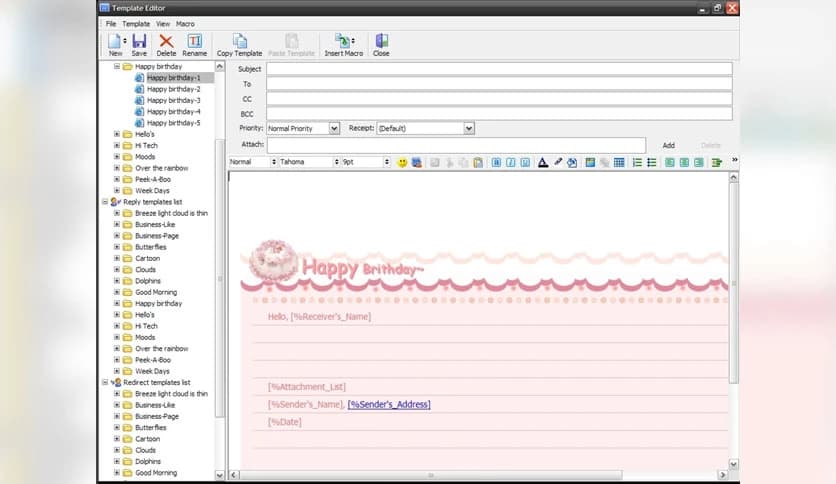Click the Copy Template icon
This screenshot has width=836, height=484.
click(239, 41)
